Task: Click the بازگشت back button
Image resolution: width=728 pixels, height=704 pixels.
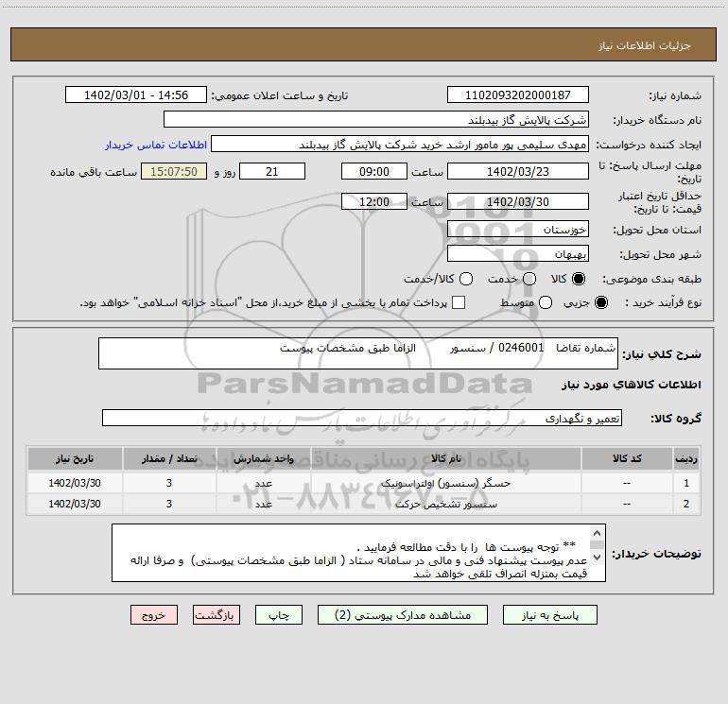Action: pyautogui.click(x=217, y=615)
